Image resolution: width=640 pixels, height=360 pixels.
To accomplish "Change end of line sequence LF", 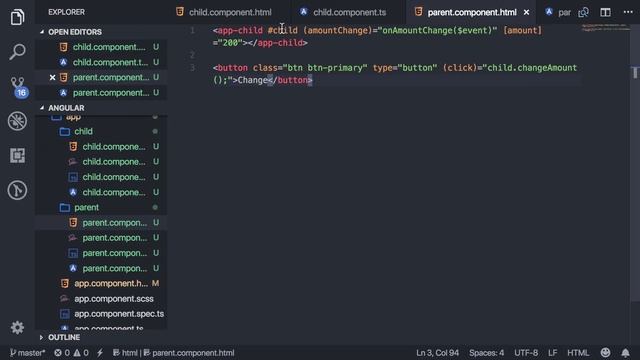I will 552,353.
